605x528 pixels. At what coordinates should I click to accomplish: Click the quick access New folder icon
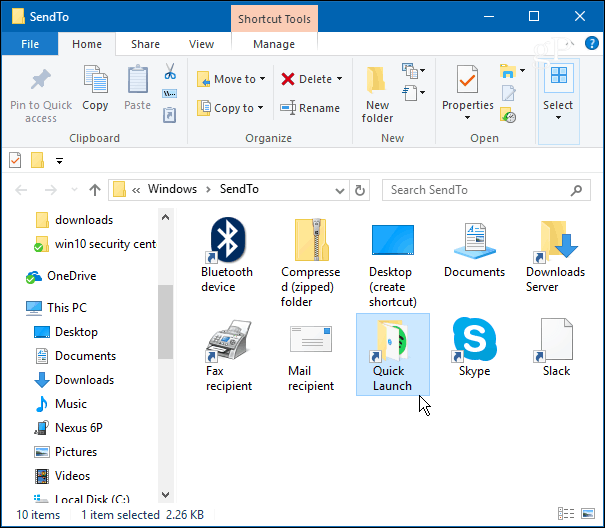(x=37, y=160)
